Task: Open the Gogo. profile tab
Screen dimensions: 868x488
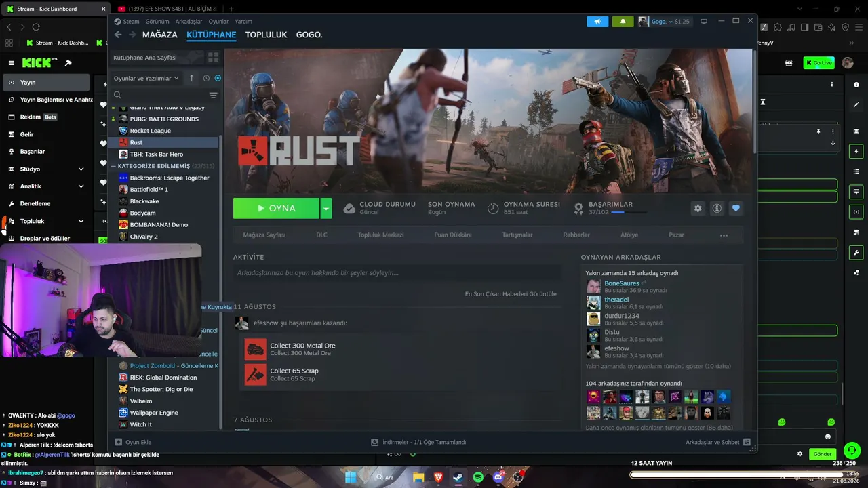Action: 309,35
